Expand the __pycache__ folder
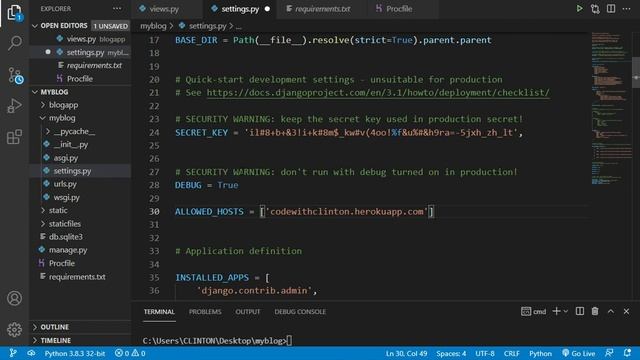 point(48,131)
